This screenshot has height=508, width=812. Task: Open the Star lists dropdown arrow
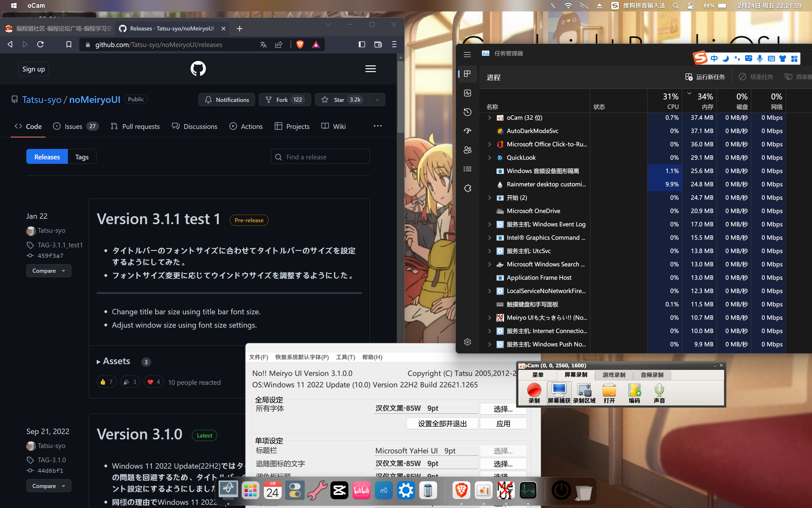[x=377, y=100]
